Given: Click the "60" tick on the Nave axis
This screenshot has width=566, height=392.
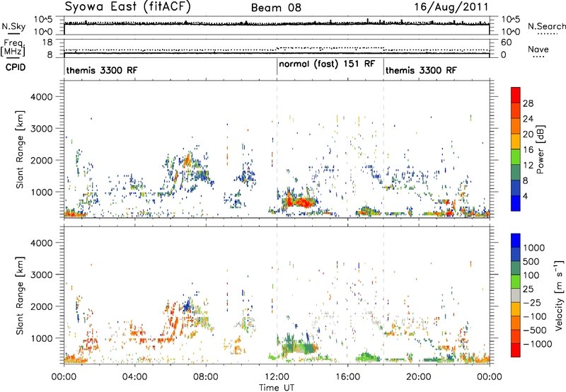Looking at the screenshot, I should (x=506, y=42).
